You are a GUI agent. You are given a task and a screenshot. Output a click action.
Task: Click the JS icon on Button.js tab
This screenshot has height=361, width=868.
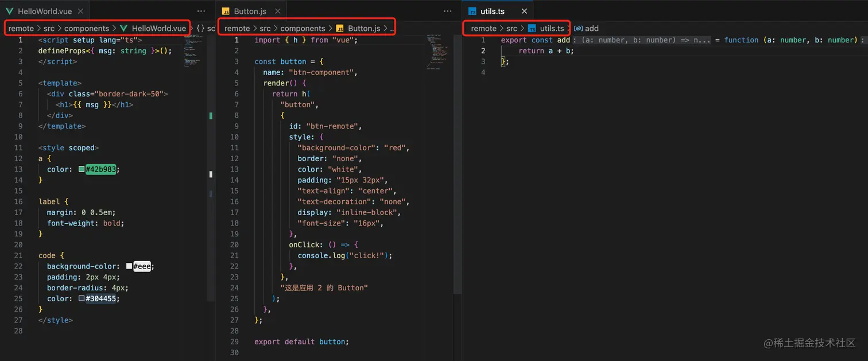point(226,11)
